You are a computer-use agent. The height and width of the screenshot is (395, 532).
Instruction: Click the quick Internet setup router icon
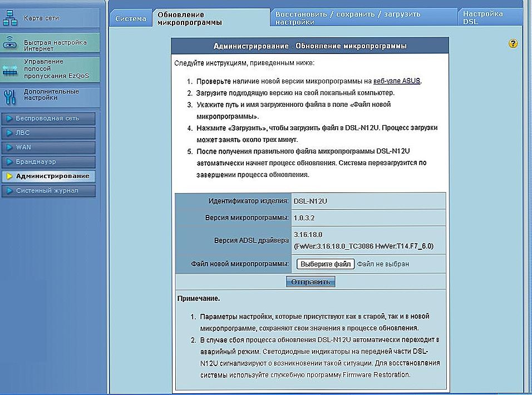(10, 43)
